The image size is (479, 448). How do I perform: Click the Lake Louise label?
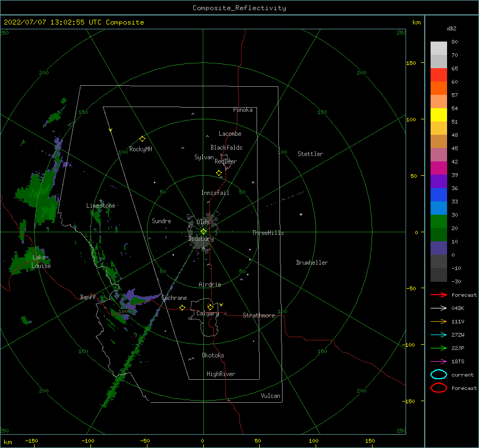tap(41, 262)
